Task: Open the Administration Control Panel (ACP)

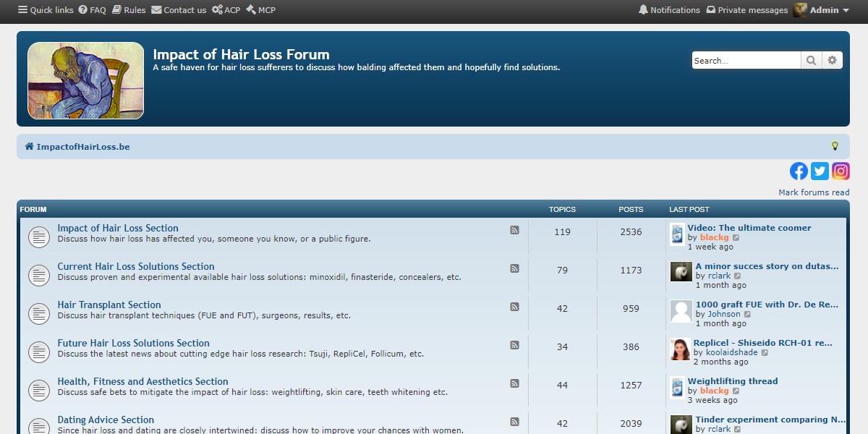Action: point(226,10)
